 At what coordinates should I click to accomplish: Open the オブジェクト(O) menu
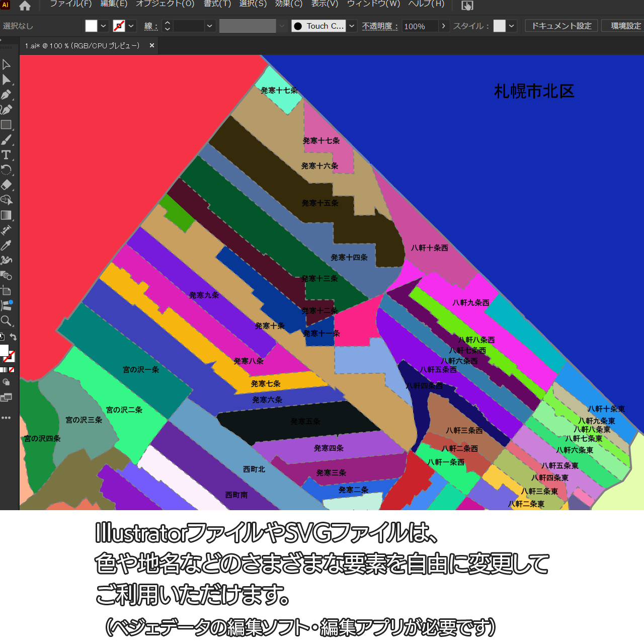(165, 4)
